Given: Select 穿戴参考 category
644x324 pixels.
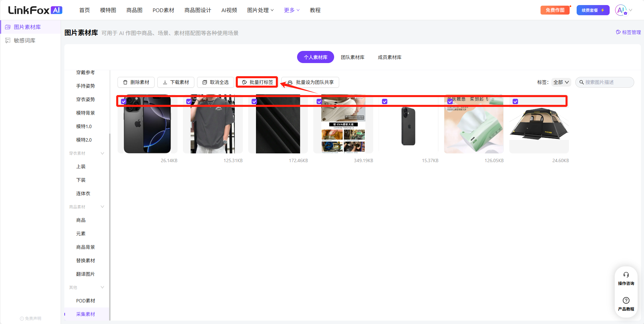Looking at the screenshot, I should click(86, 72).
